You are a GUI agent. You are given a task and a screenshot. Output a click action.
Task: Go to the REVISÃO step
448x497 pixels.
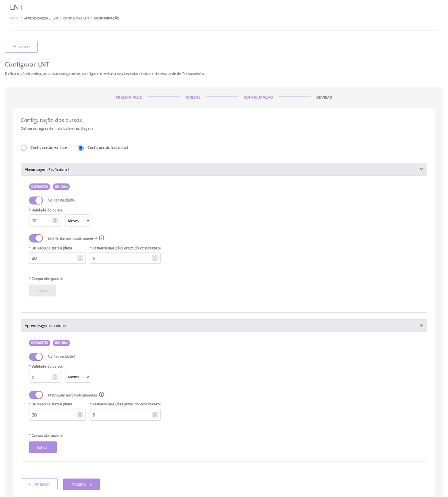324,98
